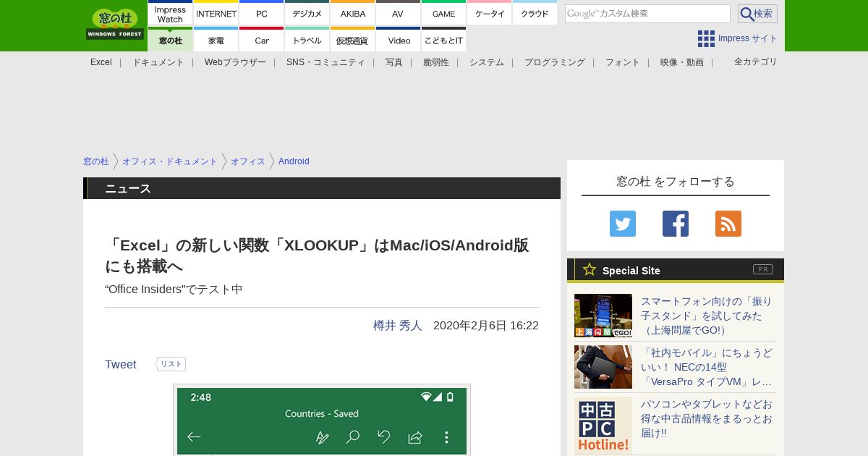The image size is (868, 456).
Task: Go to the システム category
Action: coord(487,62)
